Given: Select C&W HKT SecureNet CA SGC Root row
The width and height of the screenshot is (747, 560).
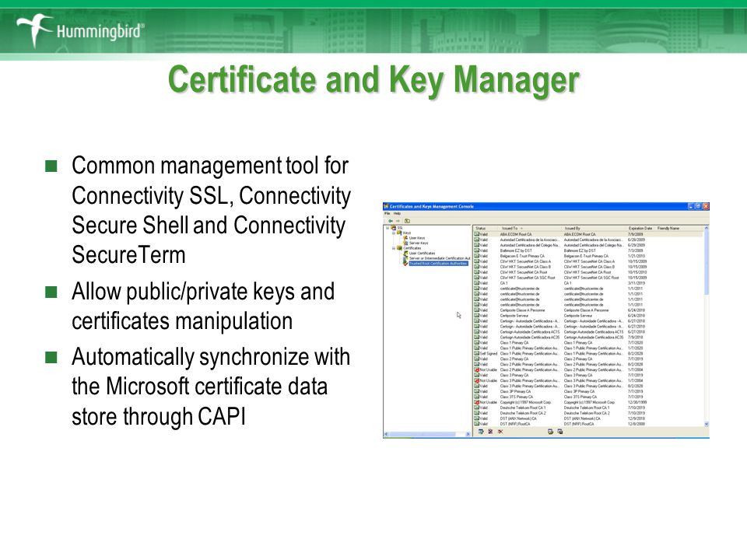Looking at the screenshot, I should (588, 278).
